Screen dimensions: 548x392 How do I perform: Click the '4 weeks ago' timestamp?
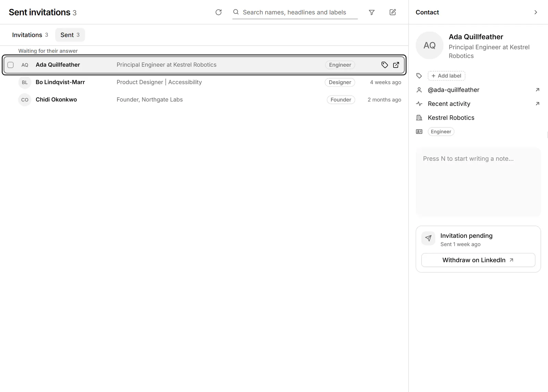(385, 82)
